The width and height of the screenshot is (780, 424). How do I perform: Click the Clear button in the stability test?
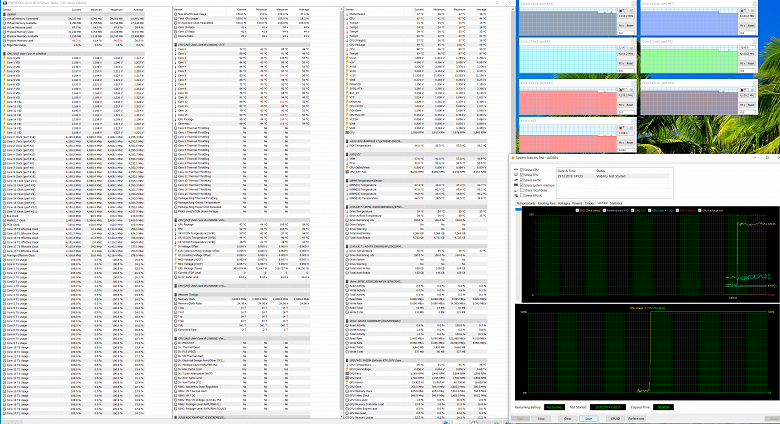point(568,419)
